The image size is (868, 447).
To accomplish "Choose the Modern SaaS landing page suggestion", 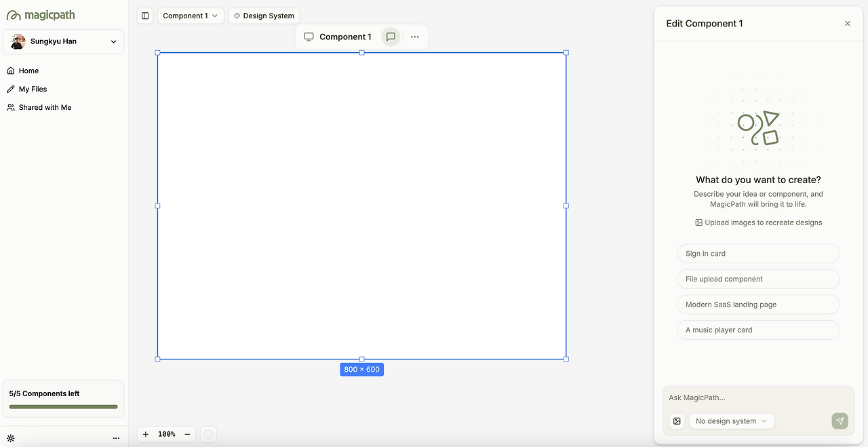I will pos(758,305).
